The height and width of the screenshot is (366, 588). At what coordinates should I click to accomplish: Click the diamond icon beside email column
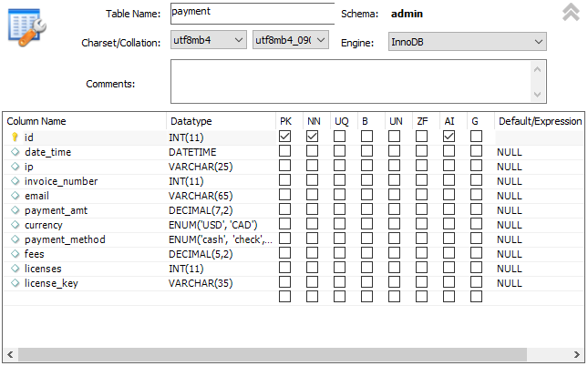pyautogui.click(x=15, y=196)
